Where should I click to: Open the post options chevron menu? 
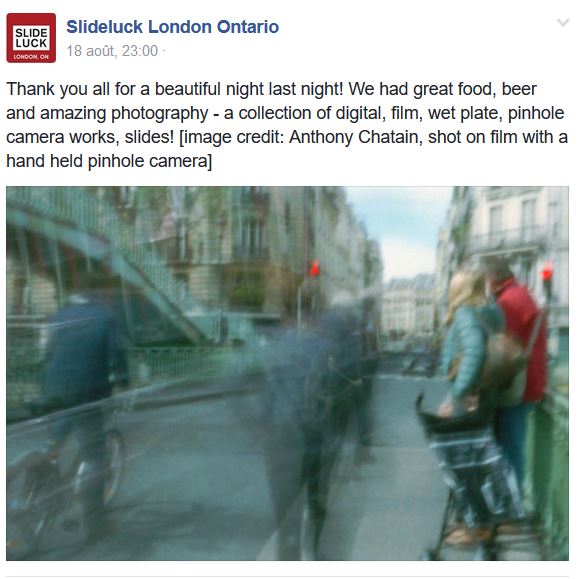(x=563, y=23)
